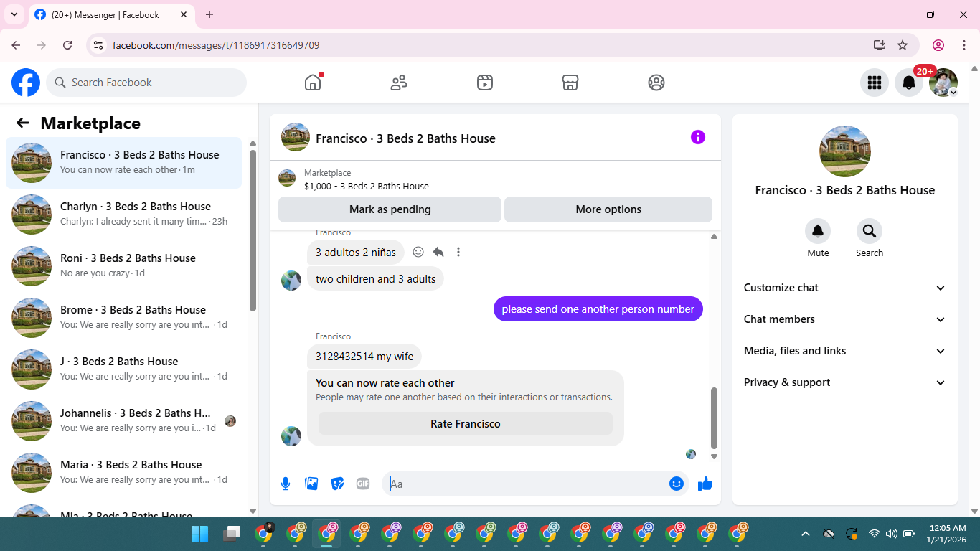Focus the Search Facebook field
The image size is (980, 551).
146,83
